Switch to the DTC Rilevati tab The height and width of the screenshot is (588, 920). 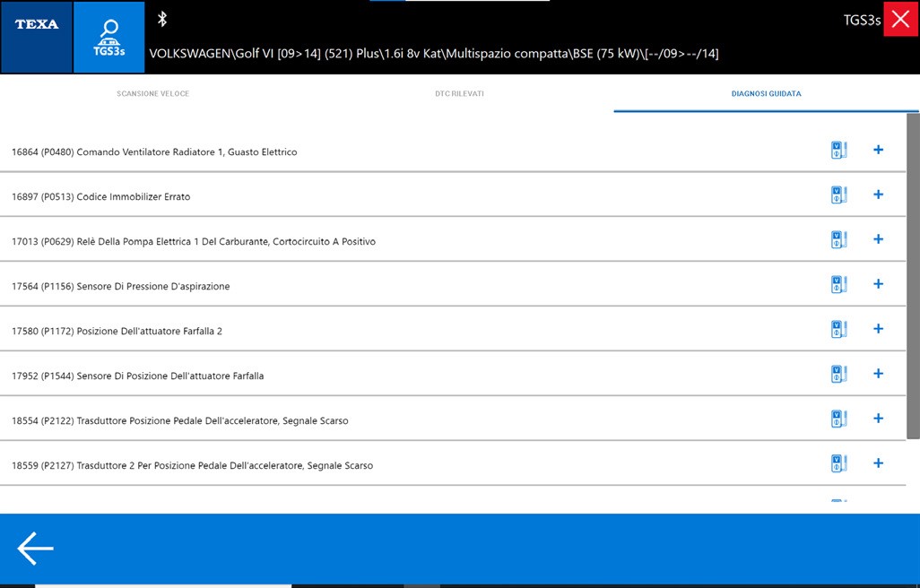459,94
